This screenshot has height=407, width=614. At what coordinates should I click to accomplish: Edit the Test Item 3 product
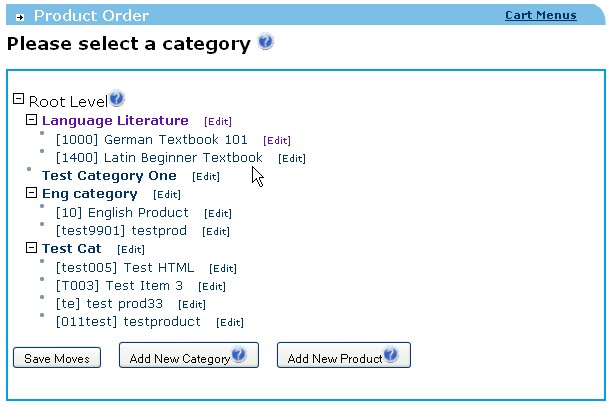(212, 286)
